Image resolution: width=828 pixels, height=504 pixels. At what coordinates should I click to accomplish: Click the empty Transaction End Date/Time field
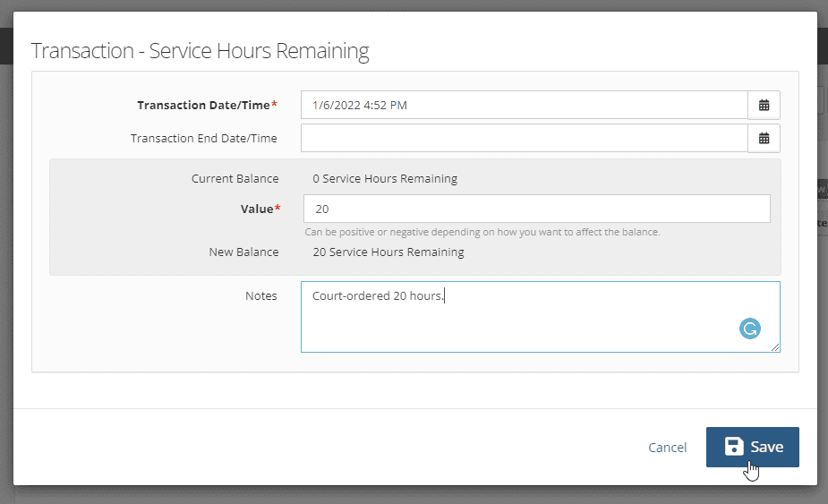(x=525, y=139)
